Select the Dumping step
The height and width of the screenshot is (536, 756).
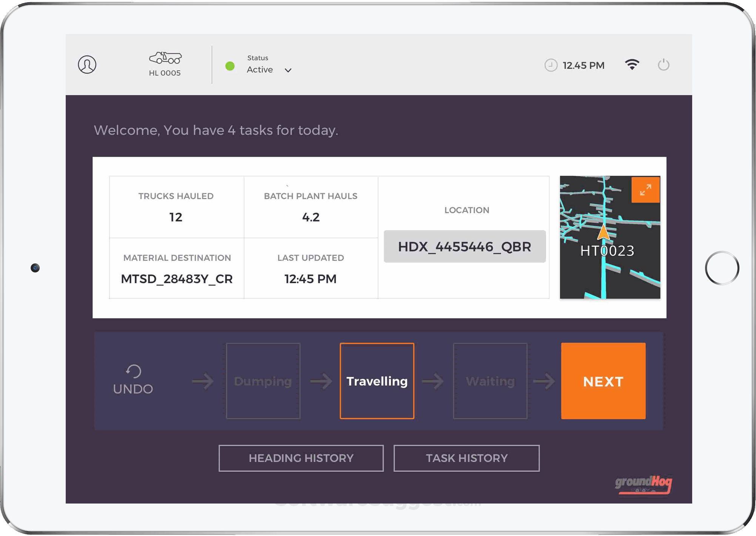263,381
